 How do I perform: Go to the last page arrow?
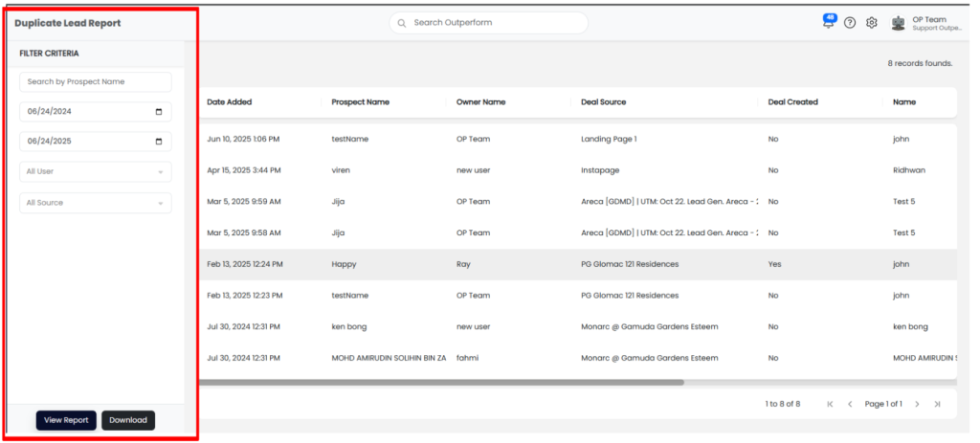(x=937, y=404)
